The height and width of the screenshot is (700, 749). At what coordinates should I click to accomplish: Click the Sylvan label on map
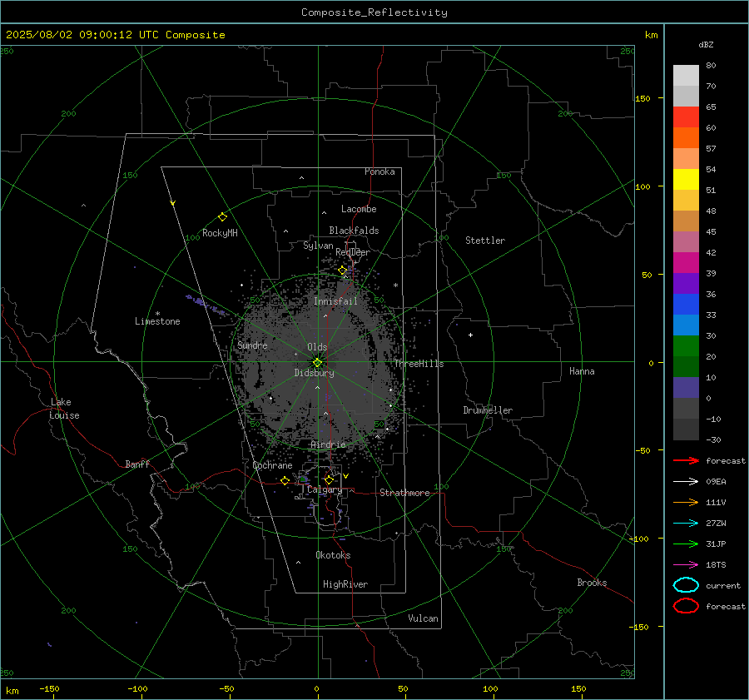coord(318,246)
